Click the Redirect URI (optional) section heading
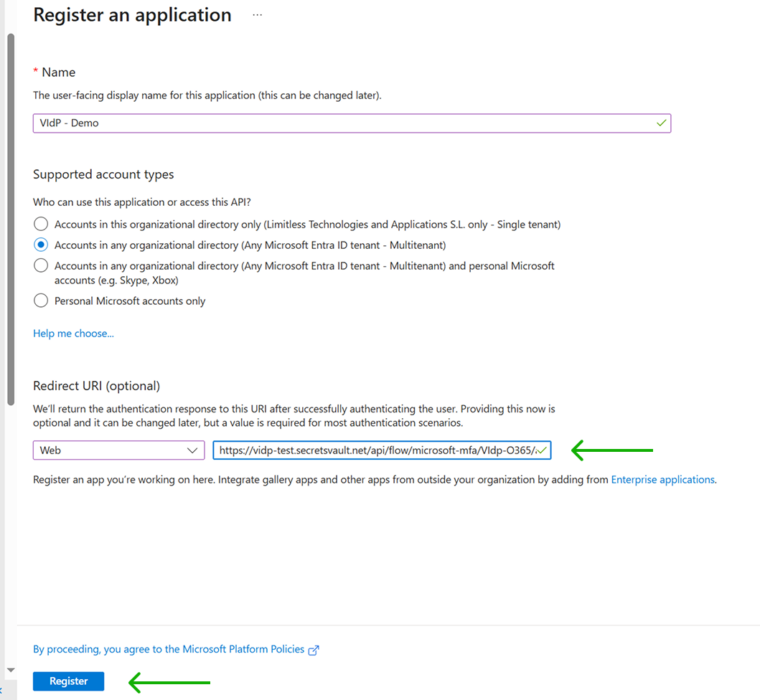760x700 pixels. (x=96, y=386)
